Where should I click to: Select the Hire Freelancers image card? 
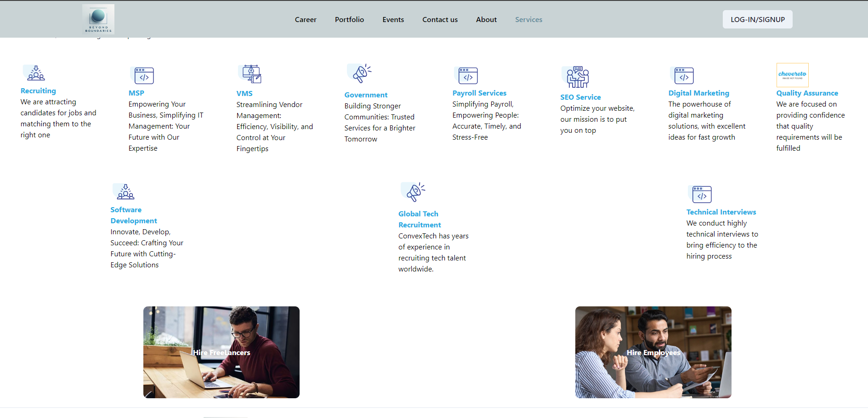pos(221,352)
